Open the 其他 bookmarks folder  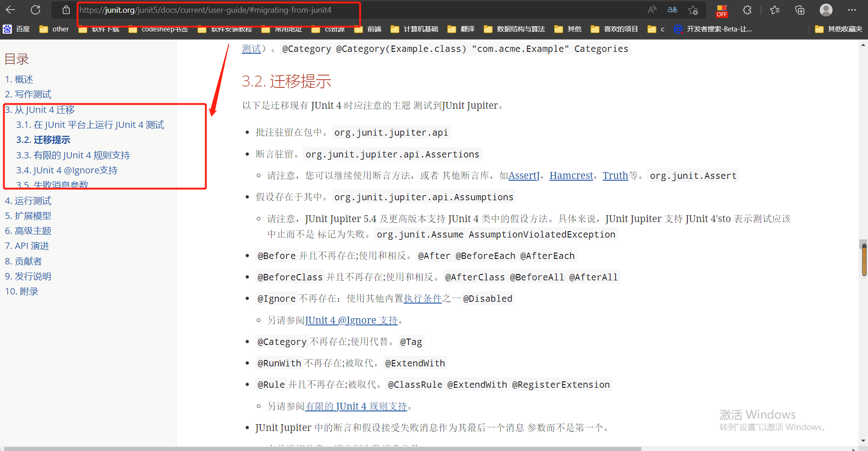(568, 29)
